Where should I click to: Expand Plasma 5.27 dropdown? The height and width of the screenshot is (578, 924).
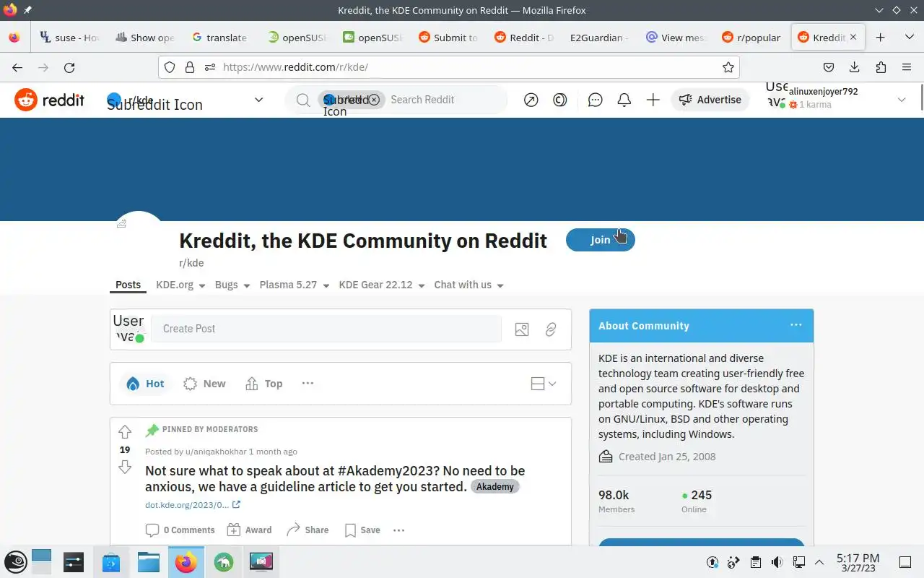click(295, 285)
